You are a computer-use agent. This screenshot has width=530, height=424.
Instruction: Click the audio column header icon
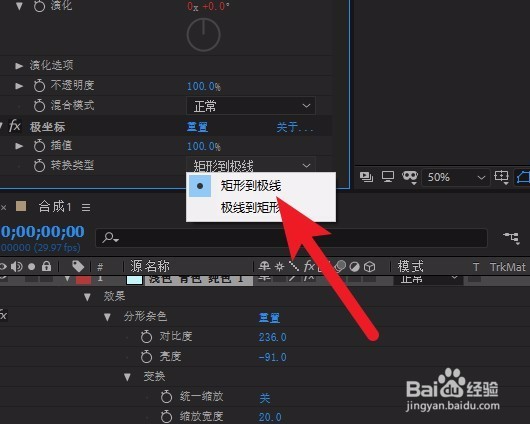pyautogui.click(x=17, y=266)
